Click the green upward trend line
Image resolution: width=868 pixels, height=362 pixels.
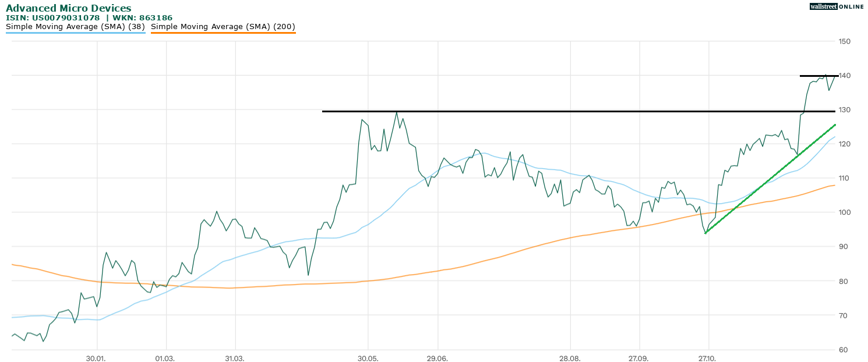770,179
